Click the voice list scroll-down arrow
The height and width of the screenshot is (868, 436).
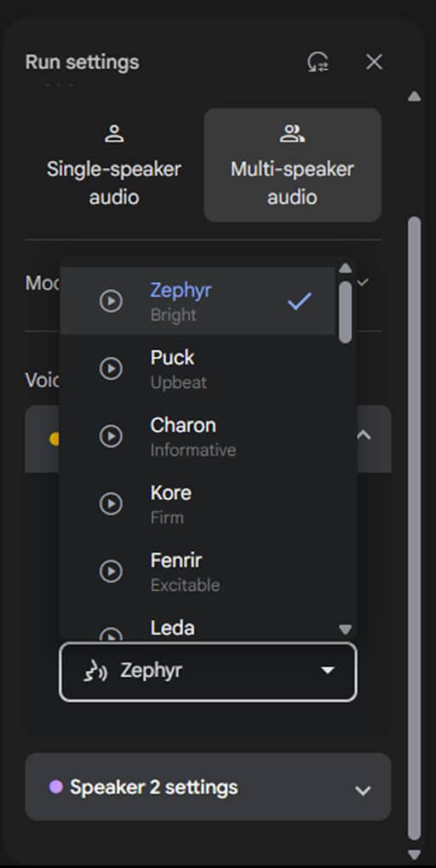click(345, 629)
